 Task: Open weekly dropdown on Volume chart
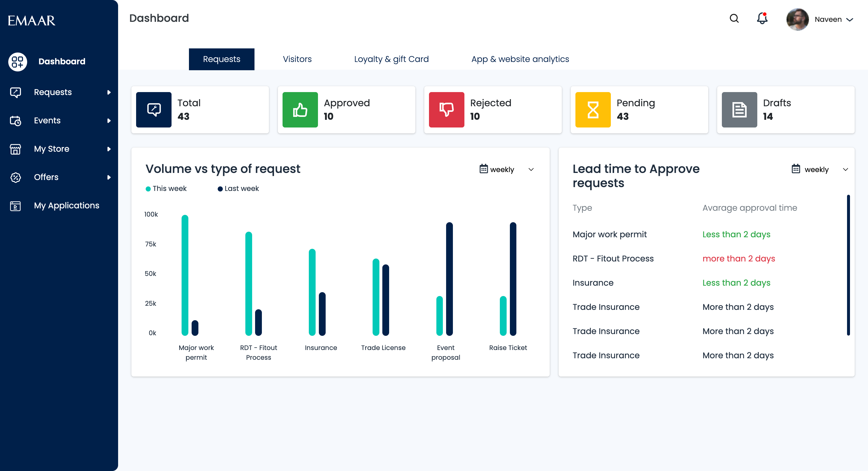click(506, 169)
